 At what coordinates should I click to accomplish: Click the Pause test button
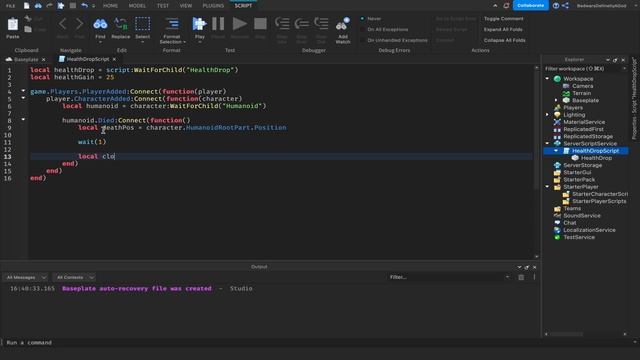218,24
